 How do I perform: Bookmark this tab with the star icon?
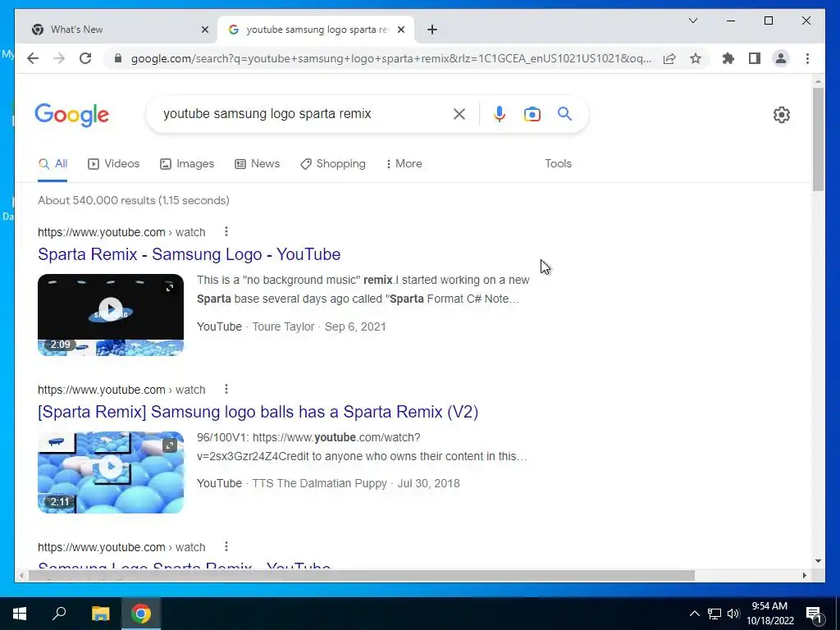coord(696,58)
